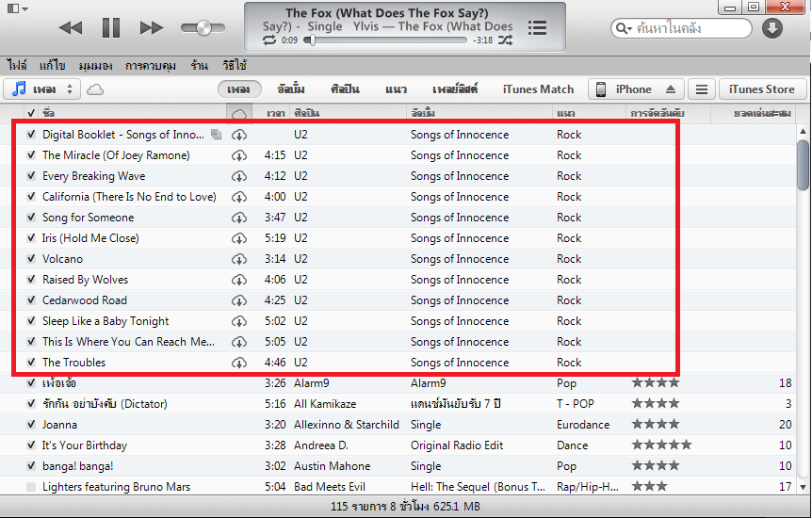Pause the currently playing song
Image resolution: width=812 pixels, height=518 pixels.
pos(111,27)
